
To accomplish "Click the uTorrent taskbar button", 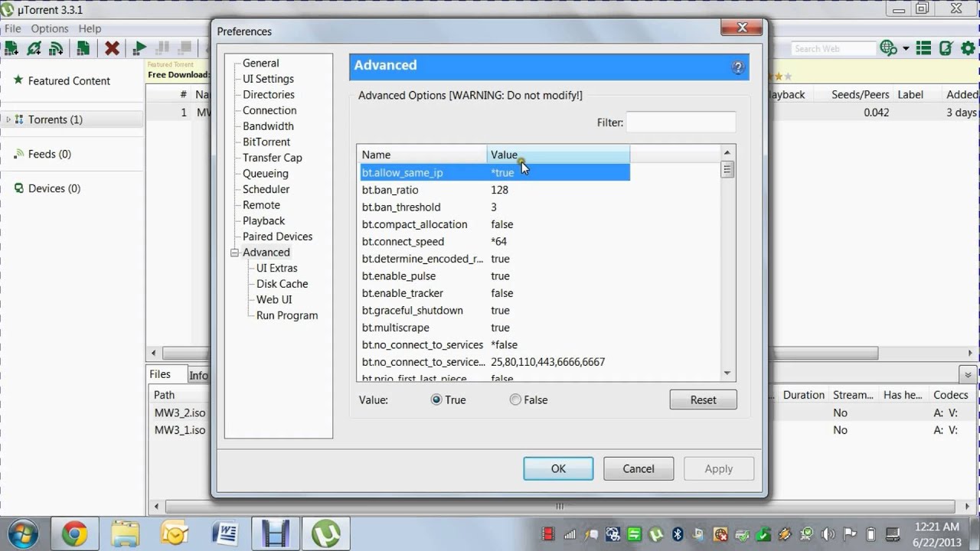I will [x=326, y=533].
